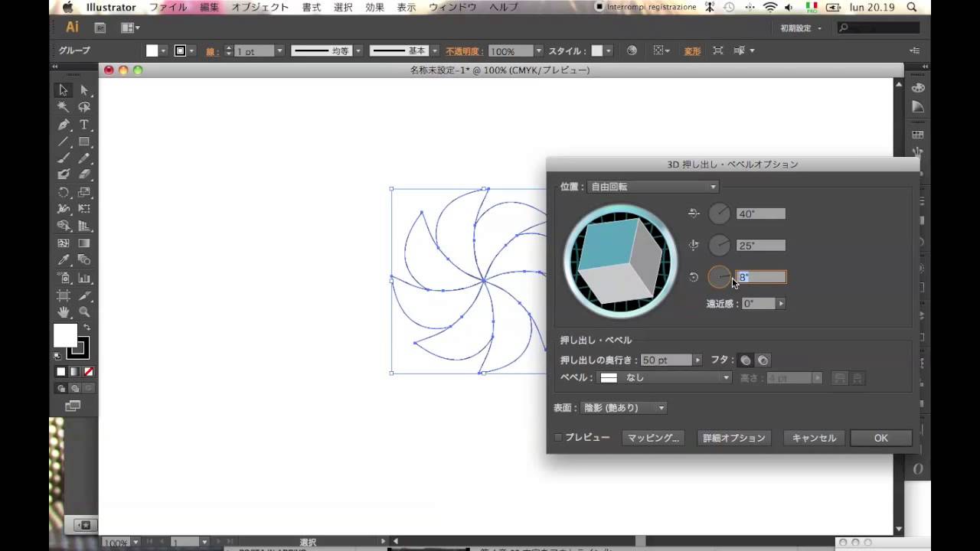The image size is (980, 551).
Task: Activate the Zoom magnifier tool
Action: [x=84, y=312]
